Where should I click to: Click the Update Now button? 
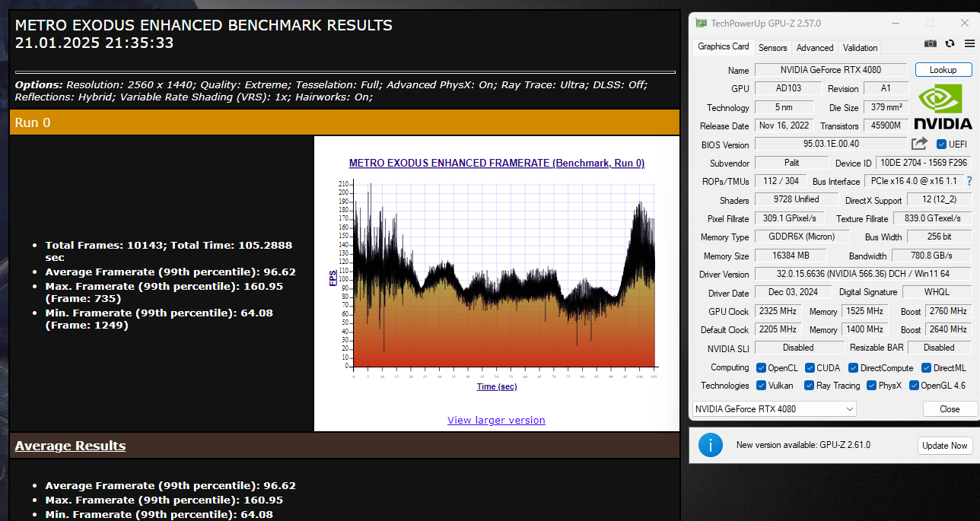944,446
